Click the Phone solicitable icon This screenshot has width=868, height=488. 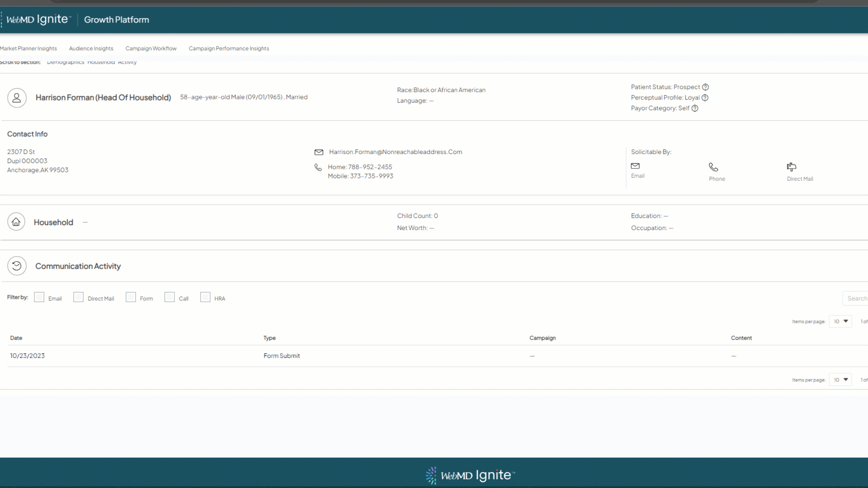[x=713, y=167]
